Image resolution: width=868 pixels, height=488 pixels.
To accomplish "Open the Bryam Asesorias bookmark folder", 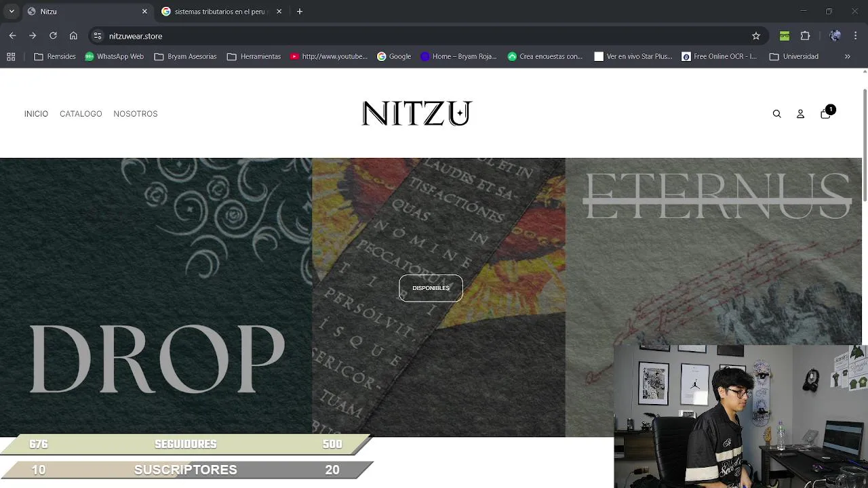I will click(185, 56).
